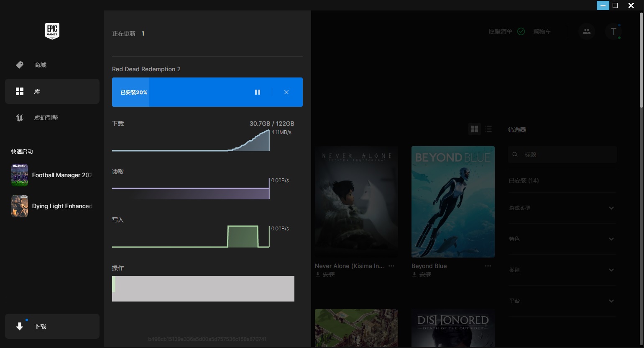Pause the Red Dead Redemption 2 download

258,92
